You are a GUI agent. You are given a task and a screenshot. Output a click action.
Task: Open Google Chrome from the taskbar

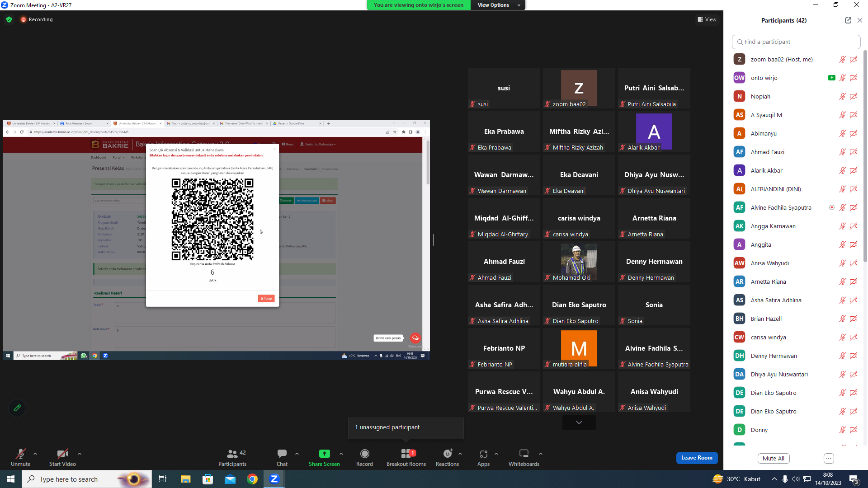point(252,479)
